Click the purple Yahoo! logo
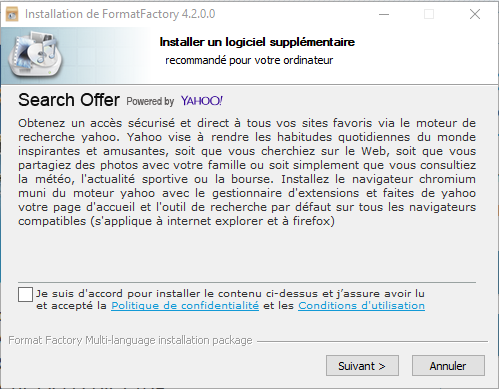499x389 pixels. pos(202,101)
